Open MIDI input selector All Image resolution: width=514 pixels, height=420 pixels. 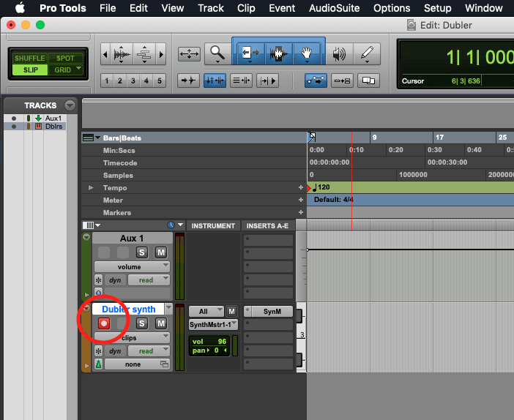(206, 311)
